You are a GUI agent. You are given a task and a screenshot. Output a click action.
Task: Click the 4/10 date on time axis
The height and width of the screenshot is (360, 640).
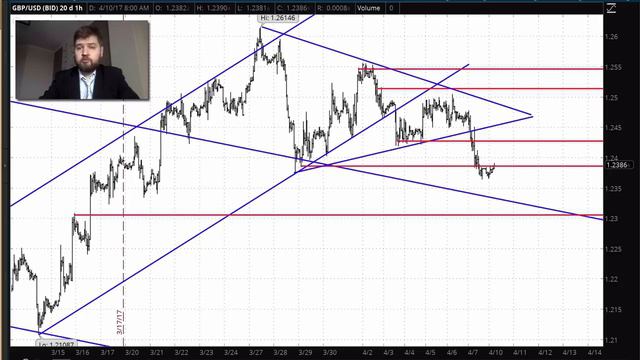496,352
